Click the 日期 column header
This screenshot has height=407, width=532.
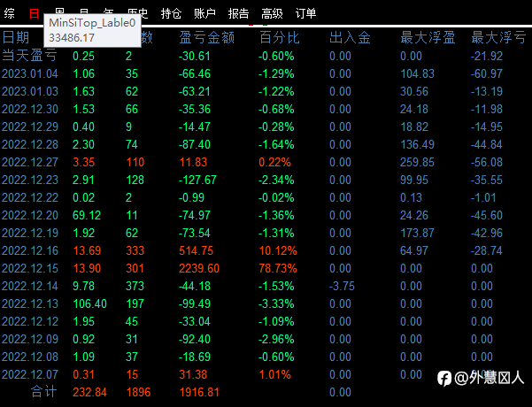16,37
